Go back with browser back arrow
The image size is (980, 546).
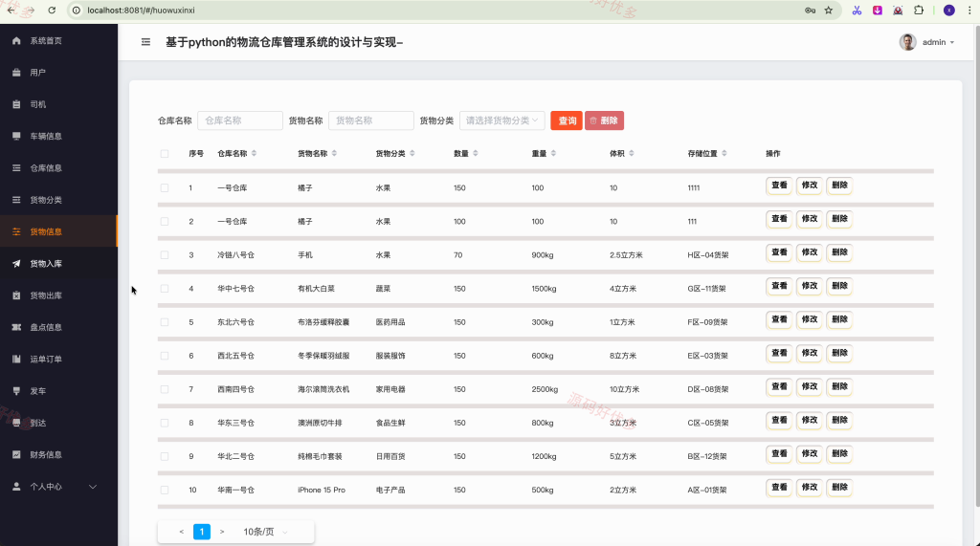(x=11, y=10)
